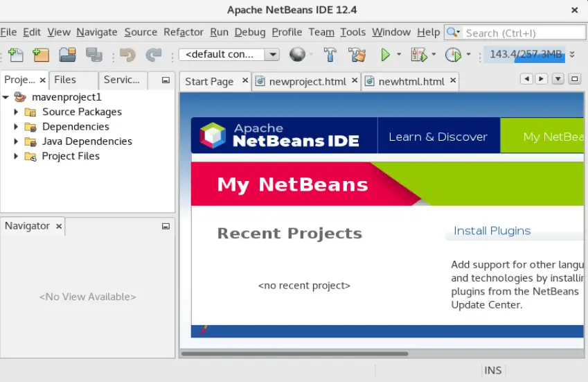Open the Profile Project dropdown arrow

(468, 54)
